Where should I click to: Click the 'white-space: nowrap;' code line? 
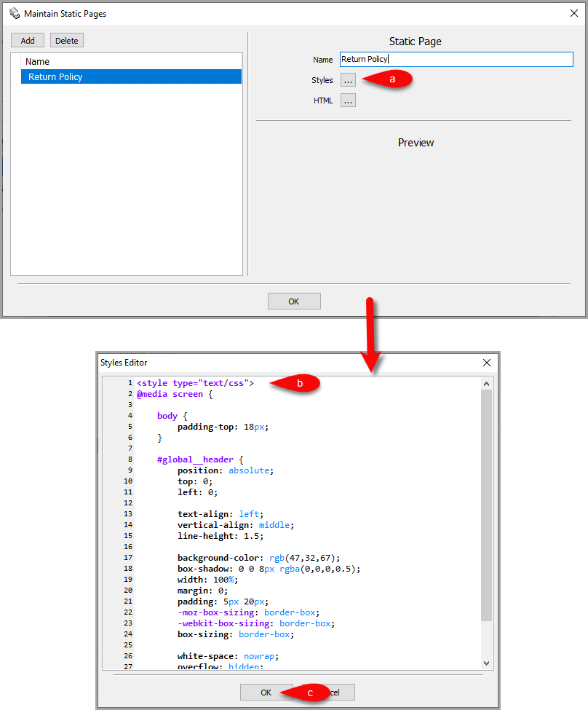pyautogui.click(x=228, y=656)
